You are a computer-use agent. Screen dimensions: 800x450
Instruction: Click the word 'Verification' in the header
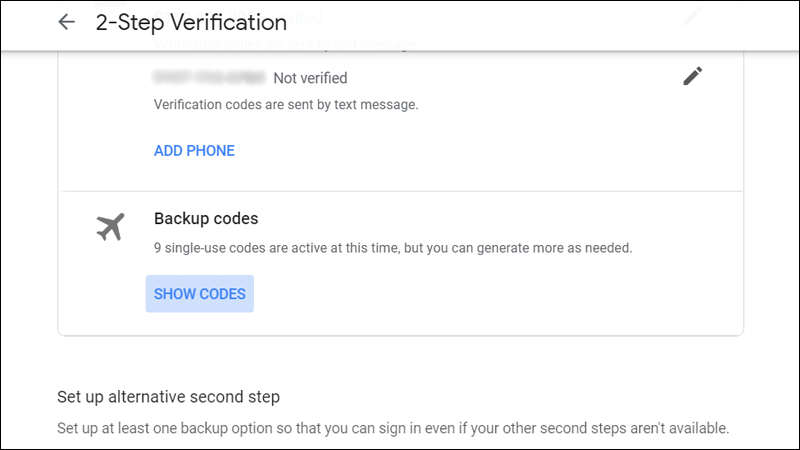click(x=230, y=22)
